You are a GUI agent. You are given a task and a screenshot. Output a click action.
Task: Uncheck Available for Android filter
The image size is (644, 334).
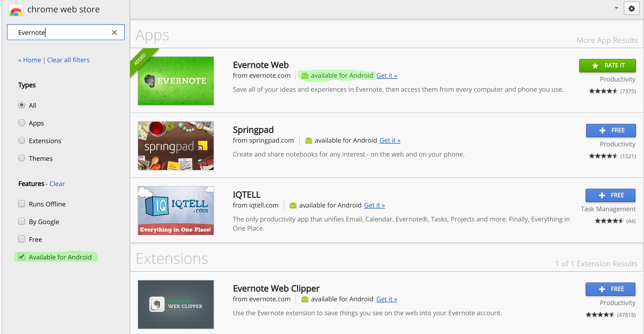pyautogui.click(x=22, y=257)
